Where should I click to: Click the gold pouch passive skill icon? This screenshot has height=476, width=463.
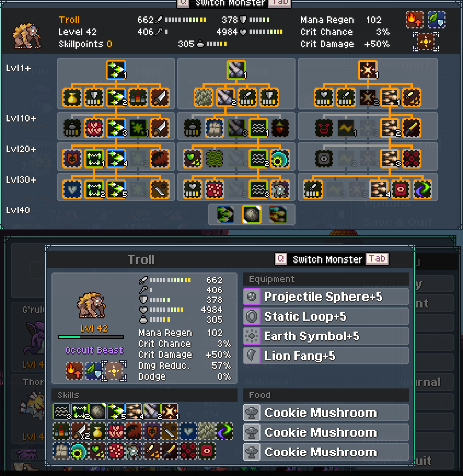tap(72, 97)
